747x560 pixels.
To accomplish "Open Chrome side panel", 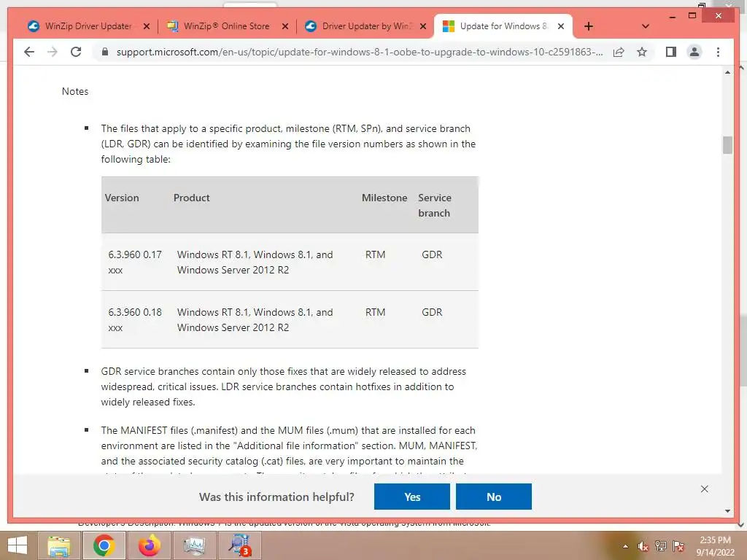I will coord(671,52).
